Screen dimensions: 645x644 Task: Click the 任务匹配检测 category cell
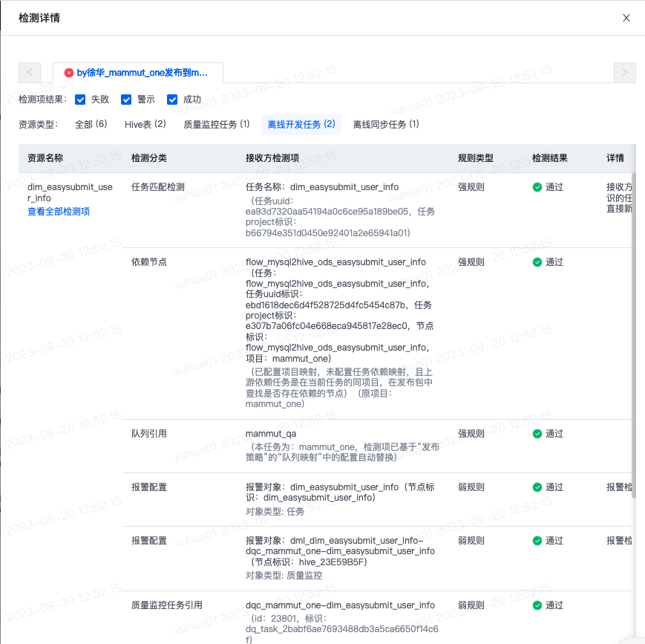pos(158,187)
